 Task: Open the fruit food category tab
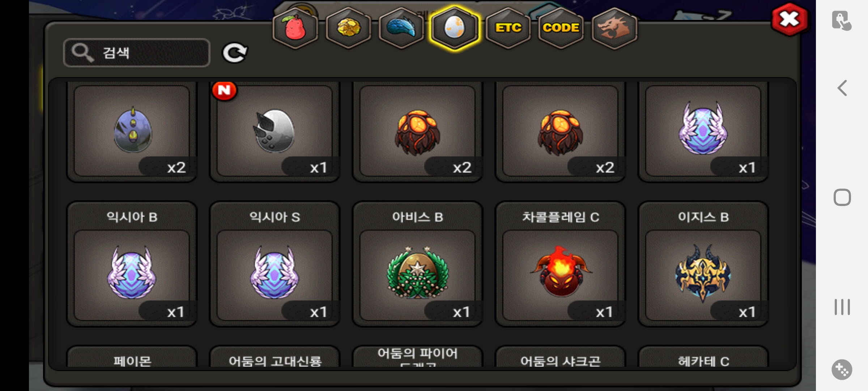[x=295, y=28]
